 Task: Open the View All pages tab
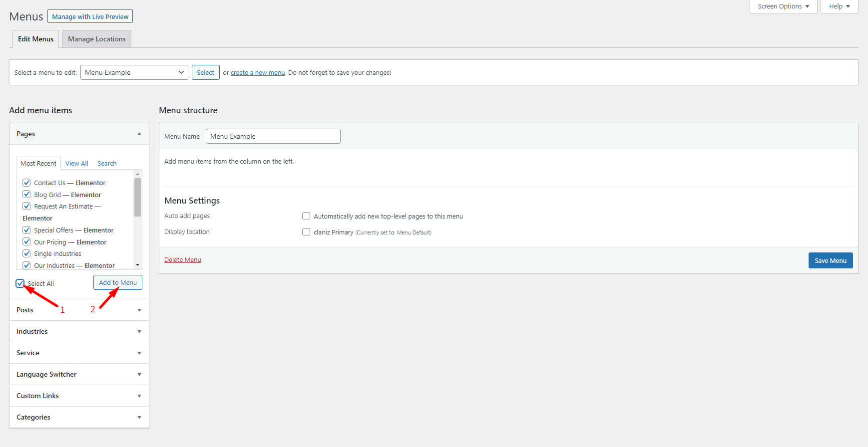76,164
